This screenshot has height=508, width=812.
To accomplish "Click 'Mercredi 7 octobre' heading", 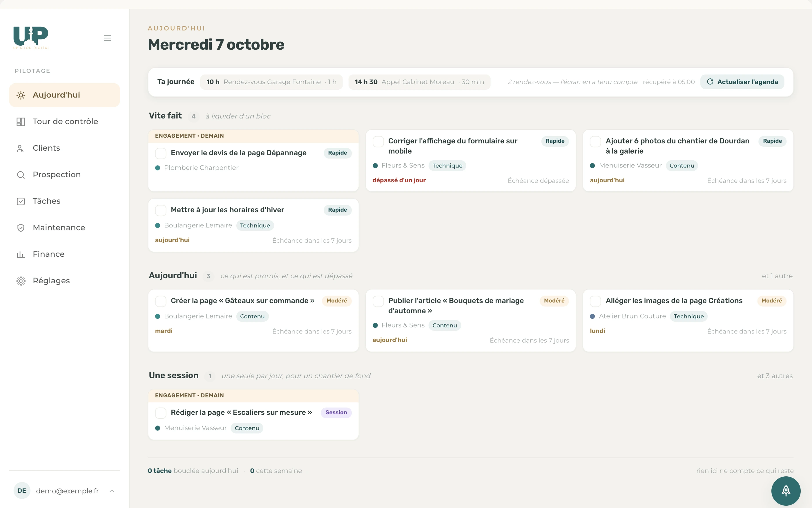I will point(216,45).
